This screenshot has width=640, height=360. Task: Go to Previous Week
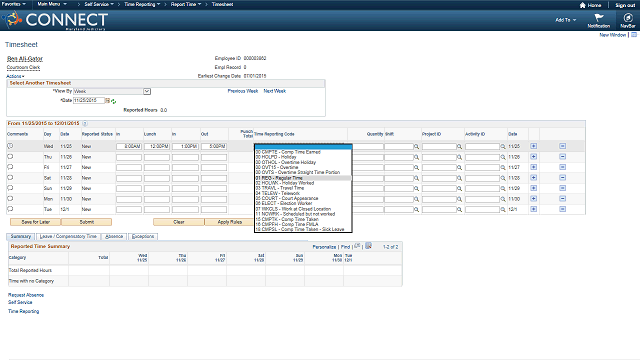(243, 91)
